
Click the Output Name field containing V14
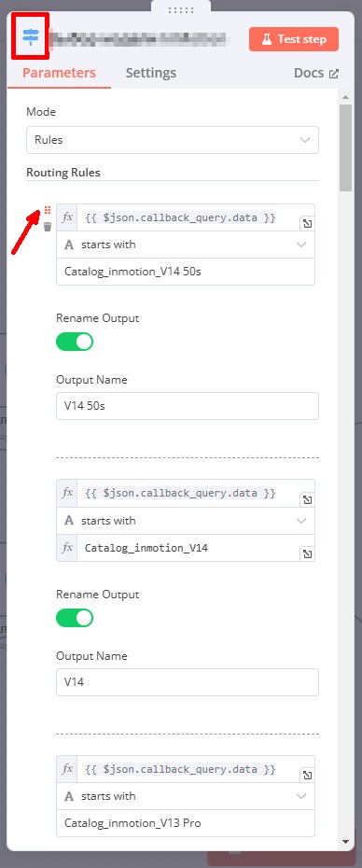188,682
